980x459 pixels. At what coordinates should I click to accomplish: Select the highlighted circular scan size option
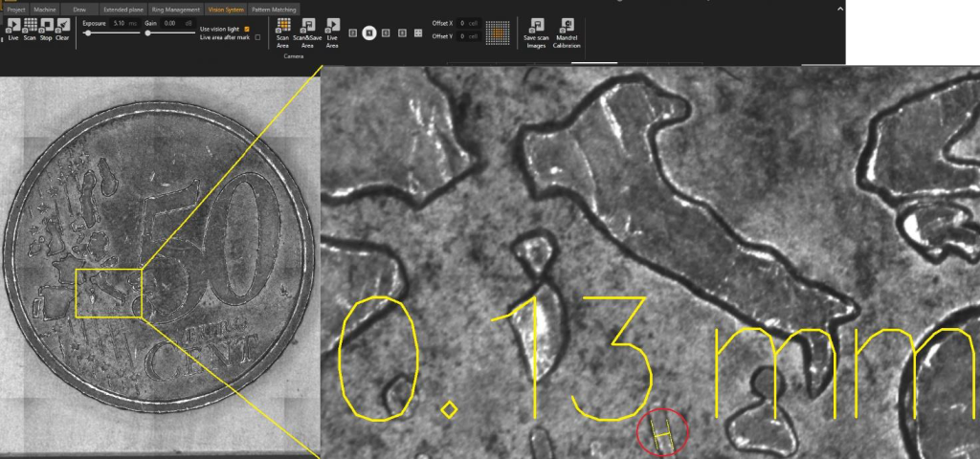point(369,33)
